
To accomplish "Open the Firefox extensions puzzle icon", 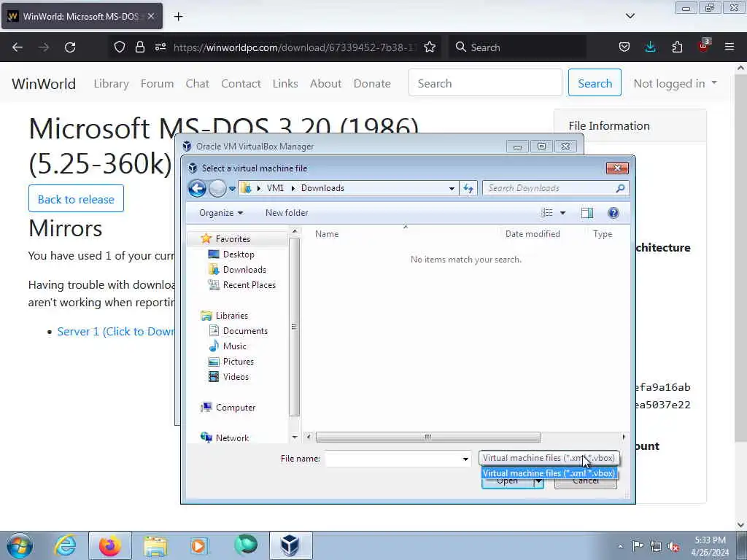I will tap(677, 47).
